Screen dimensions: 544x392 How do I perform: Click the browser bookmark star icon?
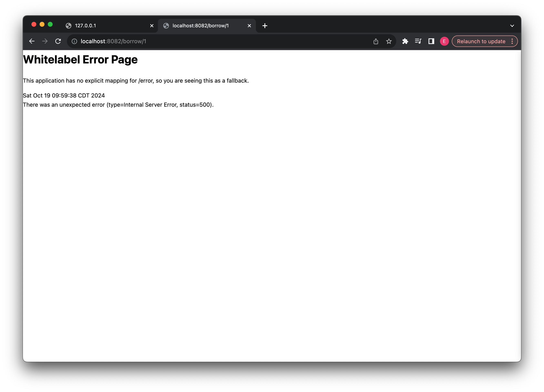click(389, 41)
